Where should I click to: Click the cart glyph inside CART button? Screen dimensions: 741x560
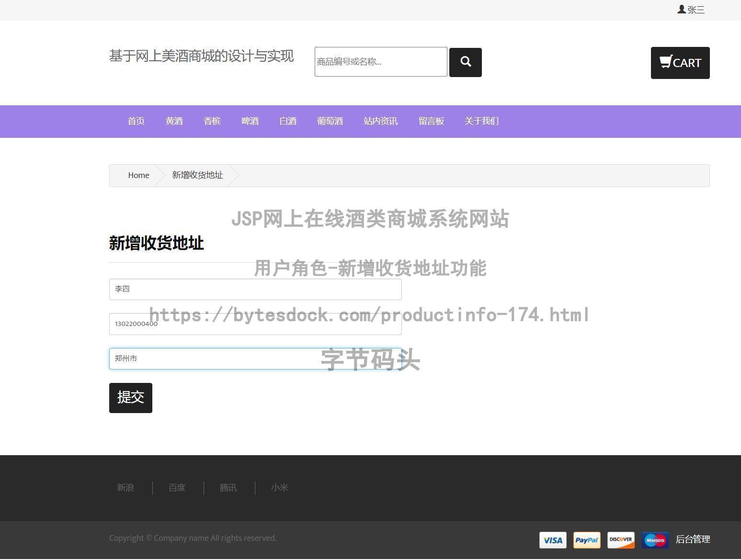(x=666, y=61)
